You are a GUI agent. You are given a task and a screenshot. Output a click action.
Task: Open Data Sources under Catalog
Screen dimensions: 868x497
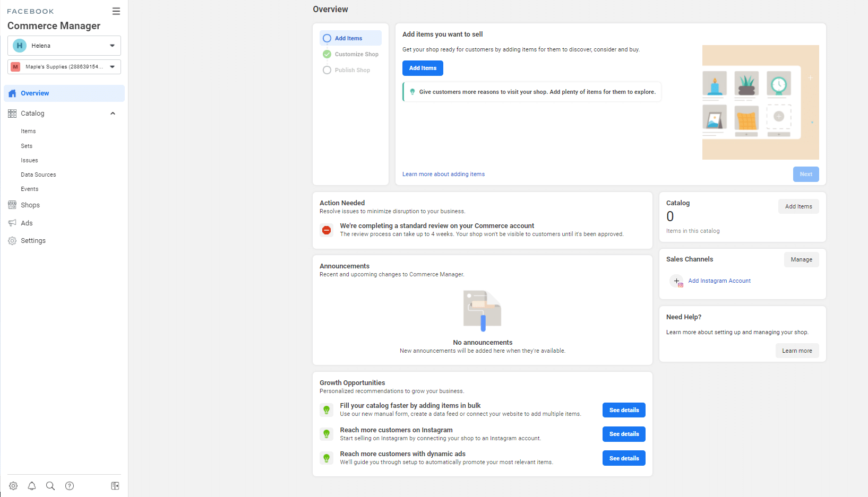click(38, 175)
